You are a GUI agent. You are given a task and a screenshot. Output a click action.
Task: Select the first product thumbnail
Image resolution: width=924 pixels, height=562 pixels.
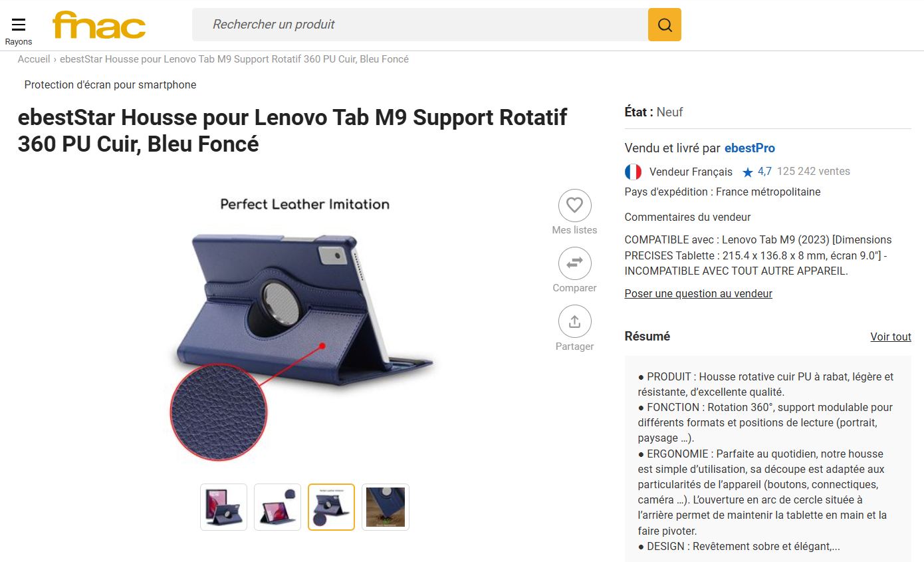coord(223,507)
